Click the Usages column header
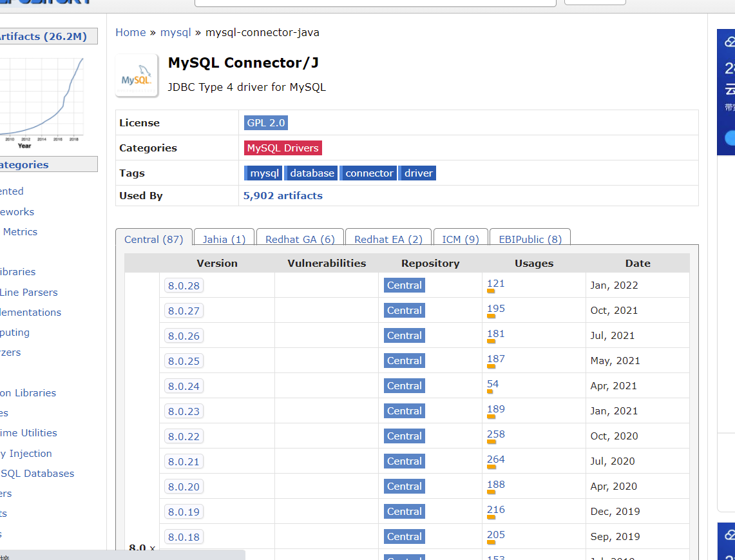The image size is (735, 560). (534, 263)
